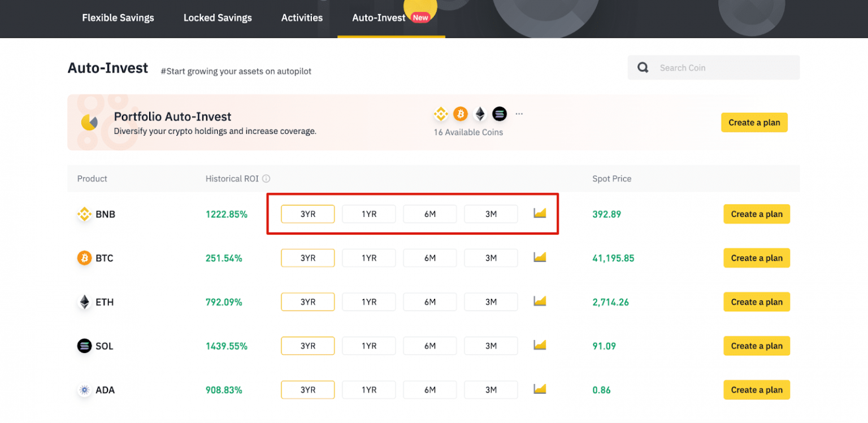Click Create a plan for Portfolio Auto-Invest

pyautogui.click(x=754, y=123)
